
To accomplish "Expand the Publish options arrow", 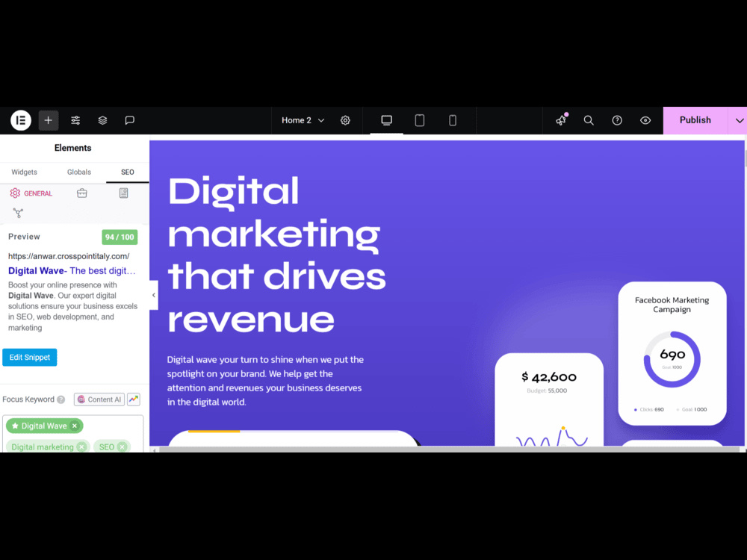I will (739, 120).
